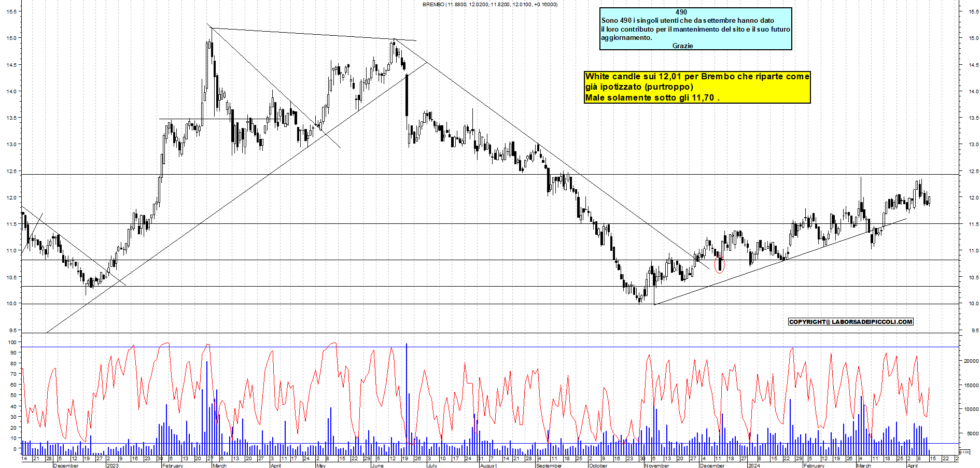This screenshot has height=468, width=980.
Task: Click the 9.5 price label on the left axis
Action: [12, 331]
